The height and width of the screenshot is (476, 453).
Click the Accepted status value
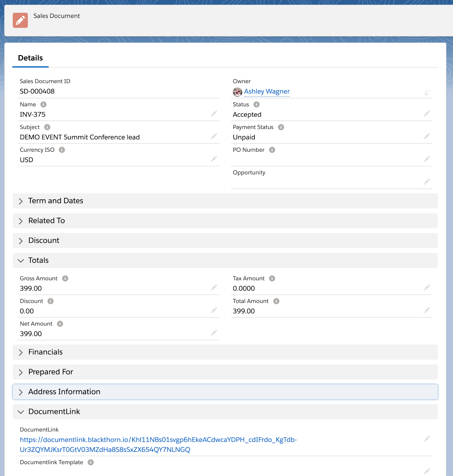coord(247,115)
